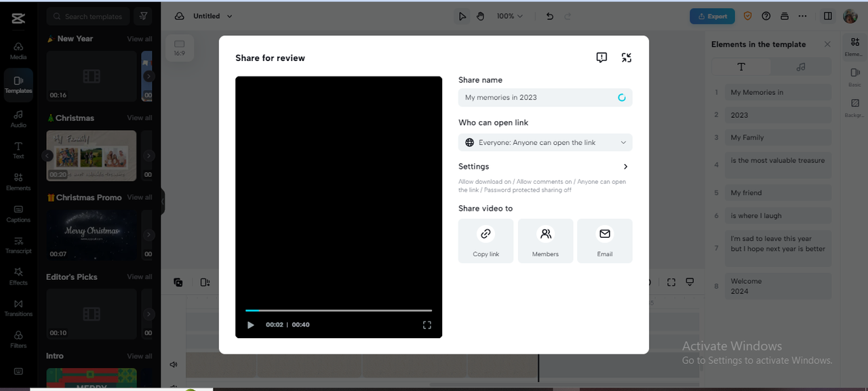Image resolution: width=868 pixels, height=391 pixels.
Task: Click the Share name input field
Action: tap(545, 98)
